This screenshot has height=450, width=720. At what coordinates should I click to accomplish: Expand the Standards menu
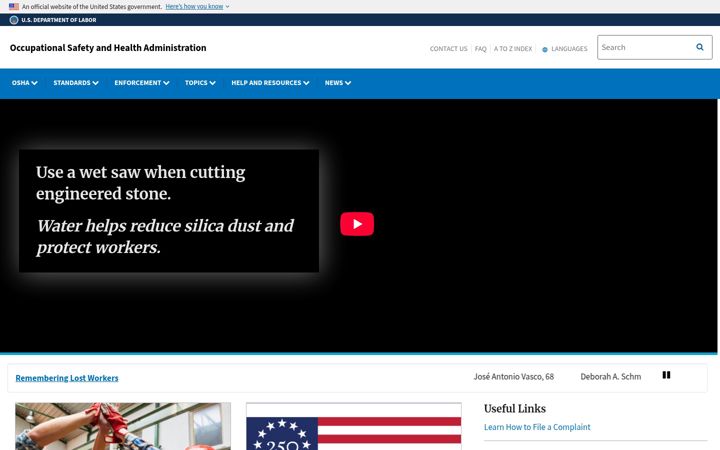(76, 83)
